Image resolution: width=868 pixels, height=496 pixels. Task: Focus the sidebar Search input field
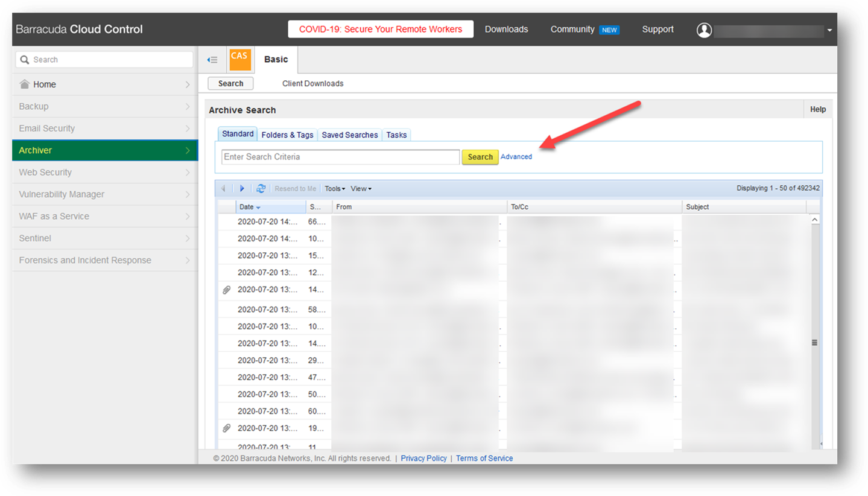click(104, 60)
